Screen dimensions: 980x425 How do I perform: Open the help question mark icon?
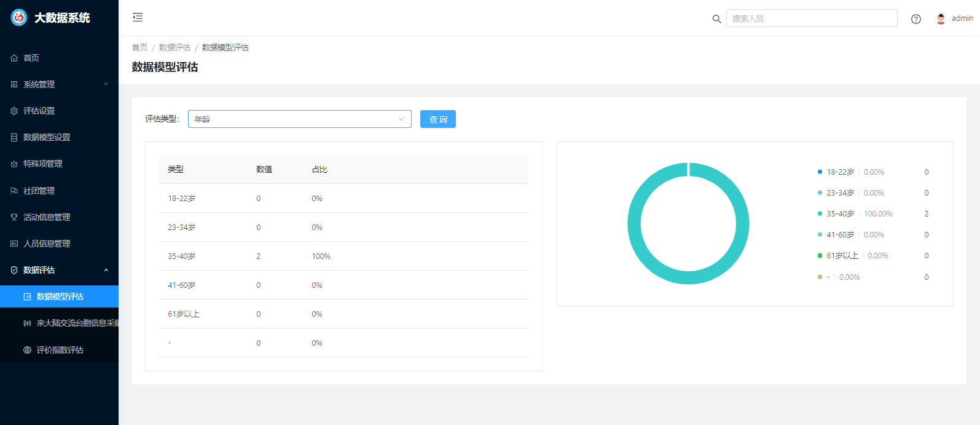[x=915, y=19]
